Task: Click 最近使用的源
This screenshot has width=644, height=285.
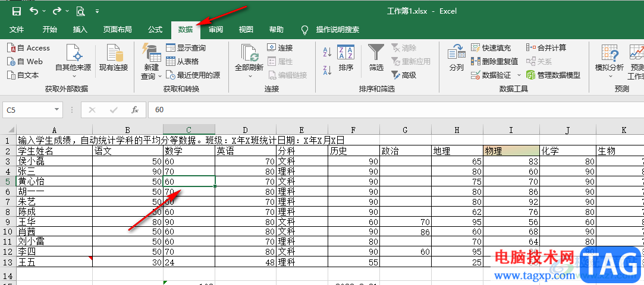Action: click(193, 75)
